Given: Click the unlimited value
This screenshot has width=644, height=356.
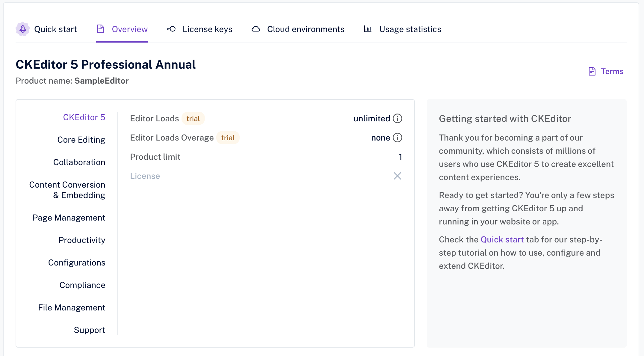Looking at the screenshot, I should tap(372, 118).
